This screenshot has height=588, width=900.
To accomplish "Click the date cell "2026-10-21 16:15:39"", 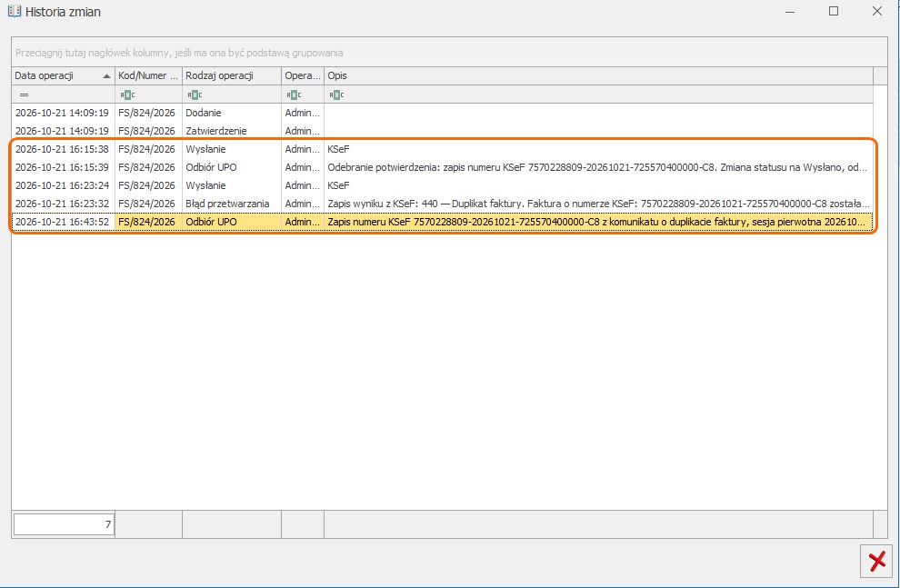I will point(63,167).
